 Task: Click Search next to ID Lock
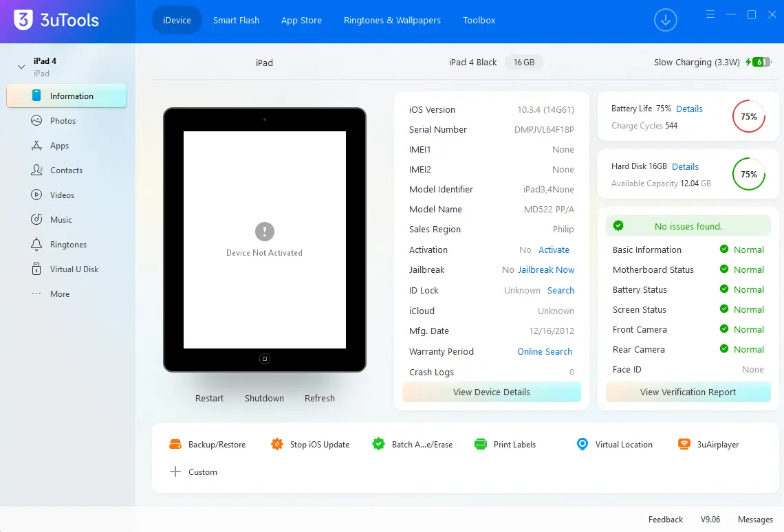pos(560,290)
